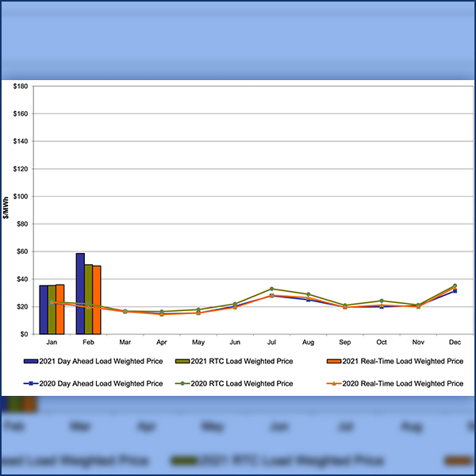Click the December data point on the green line
Viewport: 476px width, 476px height.
click(455, 286)
